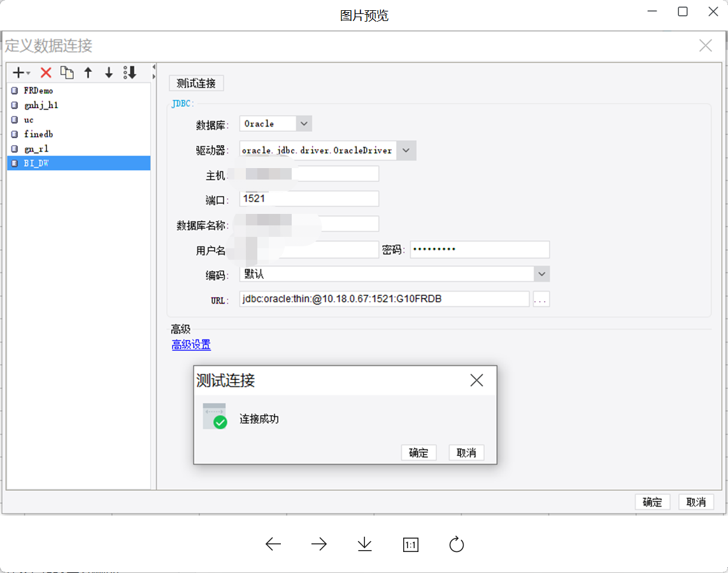Click the 端口 field showing 1521

pos(309,199)
